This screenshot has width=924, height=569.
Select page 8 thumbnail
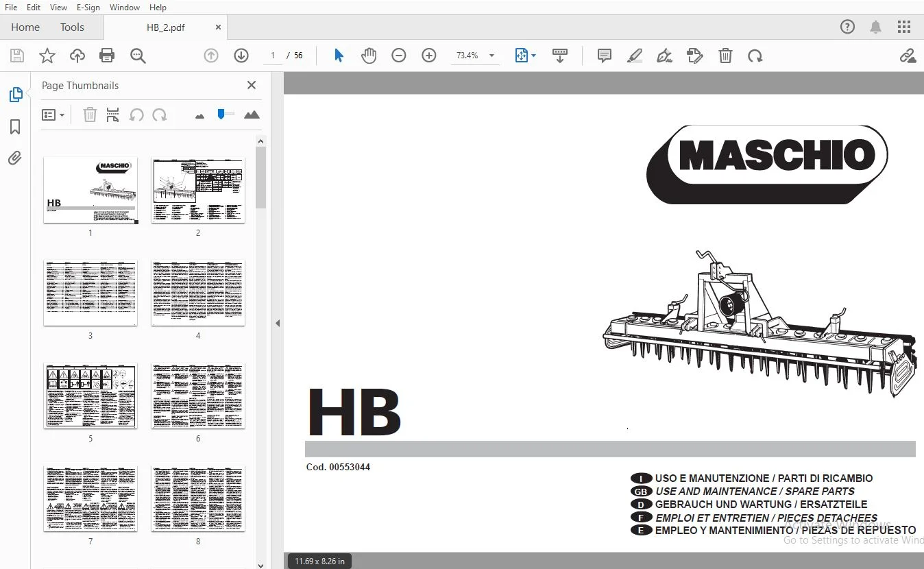[x=198, y=498]
